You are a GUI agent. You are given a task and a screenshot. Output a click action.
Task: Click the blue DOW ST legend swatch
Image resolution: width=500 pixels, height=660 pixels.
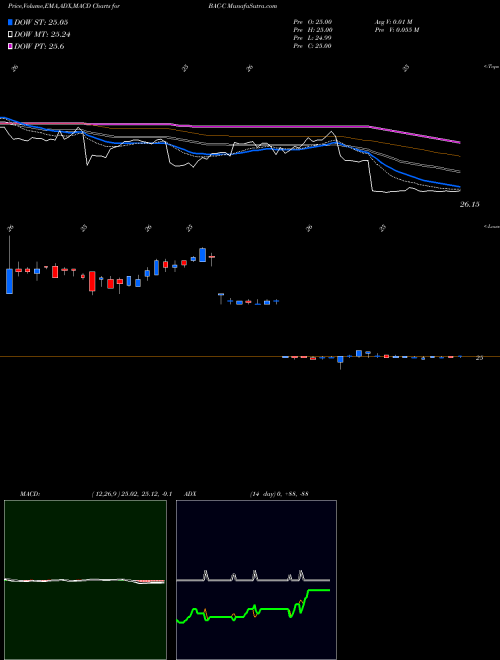point(11,22)
